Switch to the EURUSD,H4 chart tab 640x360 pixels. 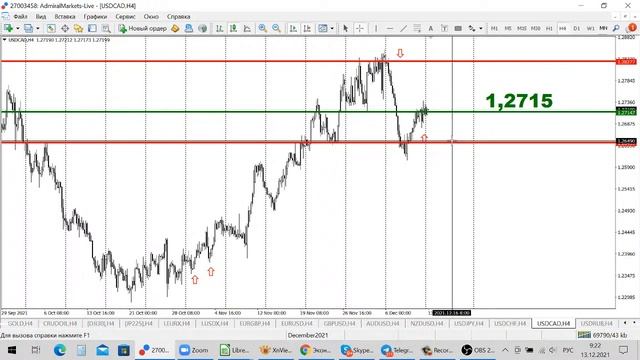[x=297, y=323]
